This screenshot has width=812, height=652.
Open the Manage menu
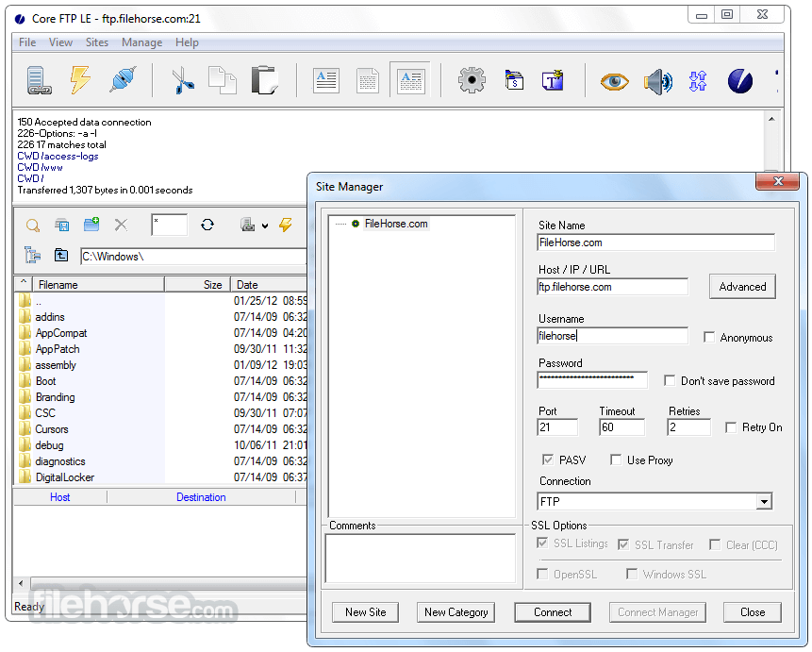click(x=141, y=42)
